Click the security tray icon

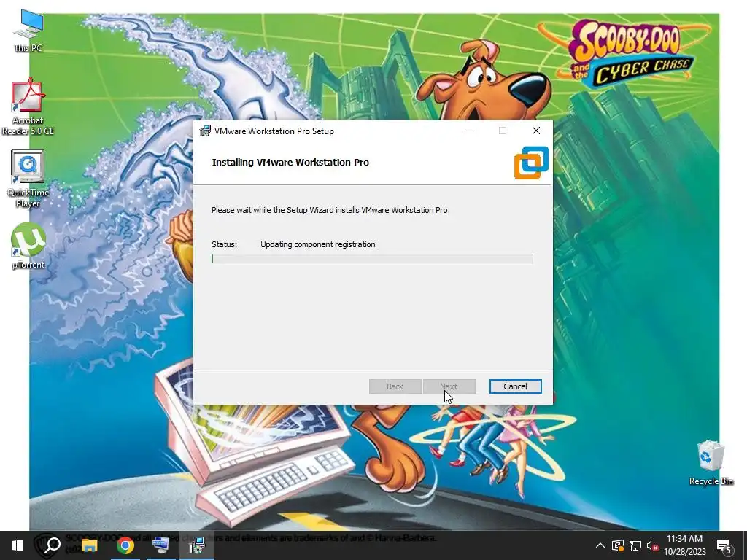(617, 545)
